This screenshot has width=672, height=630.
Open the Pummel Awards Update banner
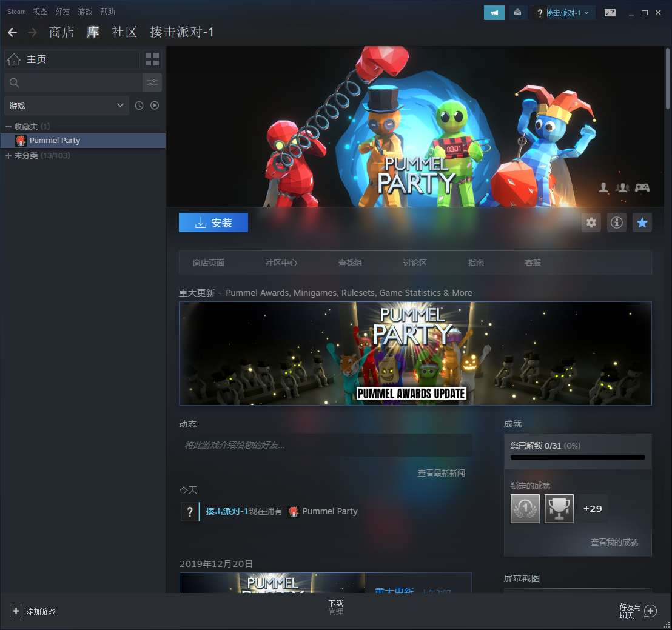(415, 354)
